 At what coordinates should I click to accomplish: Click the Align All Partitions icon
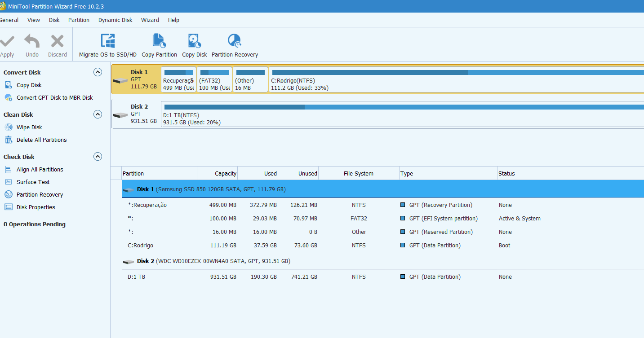9,169
